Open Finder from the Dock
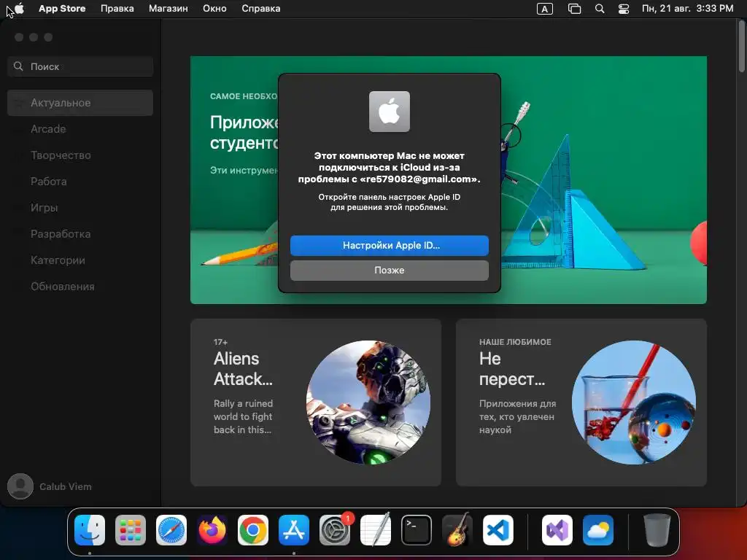Viewport: 747px width, 560px height. 90,530
